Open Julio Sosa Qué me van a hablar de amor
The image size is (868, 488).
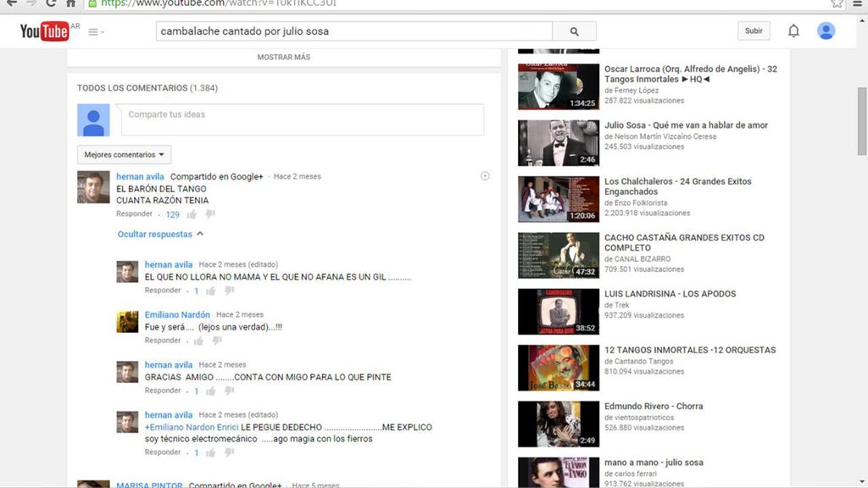[686, 125]
